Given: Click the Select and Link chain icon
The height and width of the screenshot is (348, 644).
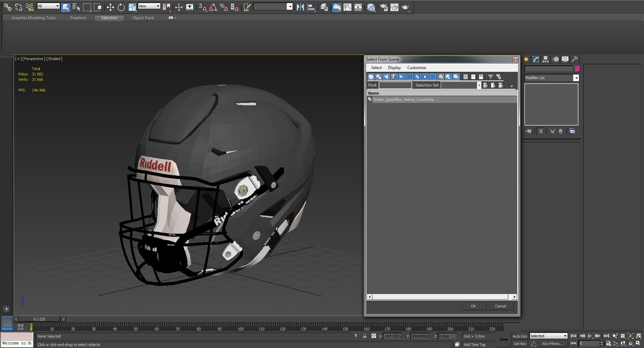Looking at the screenshot, I should [x=7, y=7].
